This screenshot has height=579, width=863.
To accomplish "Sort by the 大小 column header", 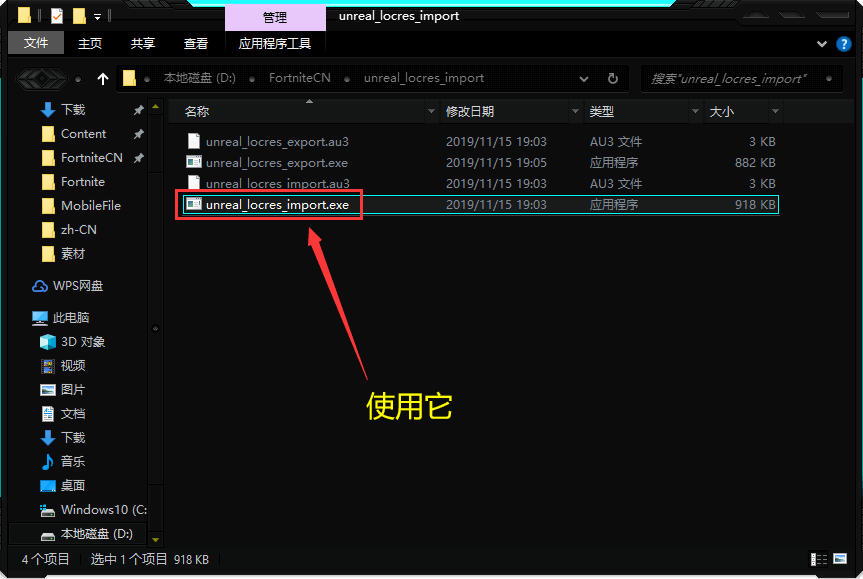I will click(x=722, y=112).
